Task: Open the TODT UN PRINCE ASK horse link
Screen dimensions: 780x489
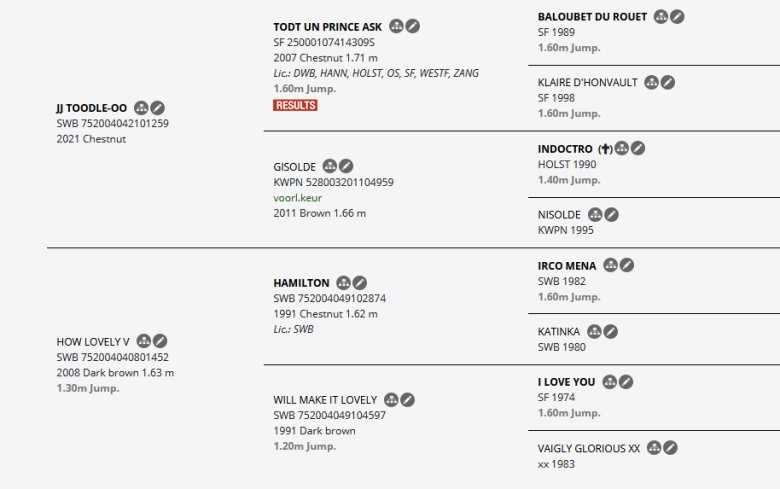Action: tap(327, 27)
